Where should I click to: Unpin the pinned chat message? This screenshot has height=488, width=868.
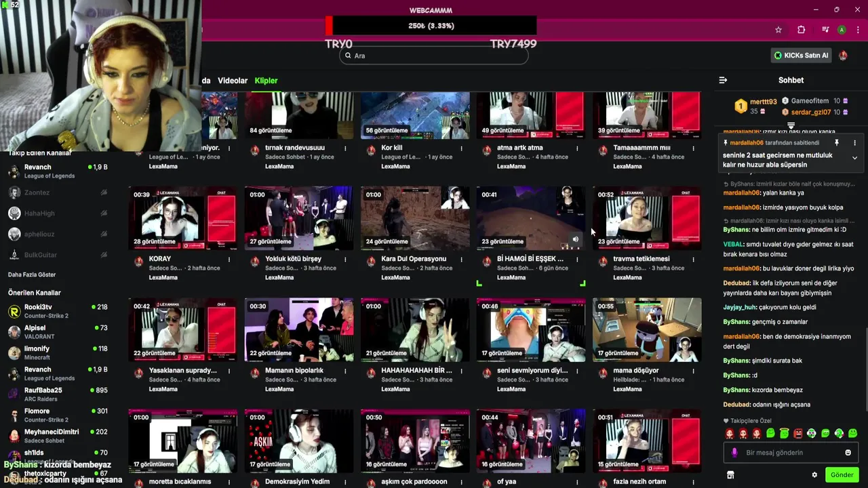(837, 143)
